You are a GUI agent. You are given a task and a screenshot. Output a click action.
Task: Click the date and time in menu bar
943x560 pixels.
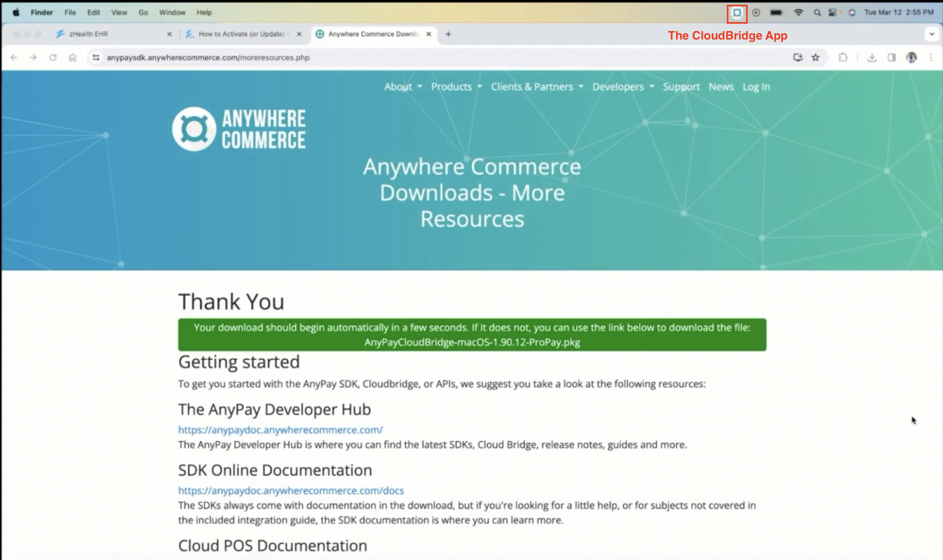click(x=899, y=12)
